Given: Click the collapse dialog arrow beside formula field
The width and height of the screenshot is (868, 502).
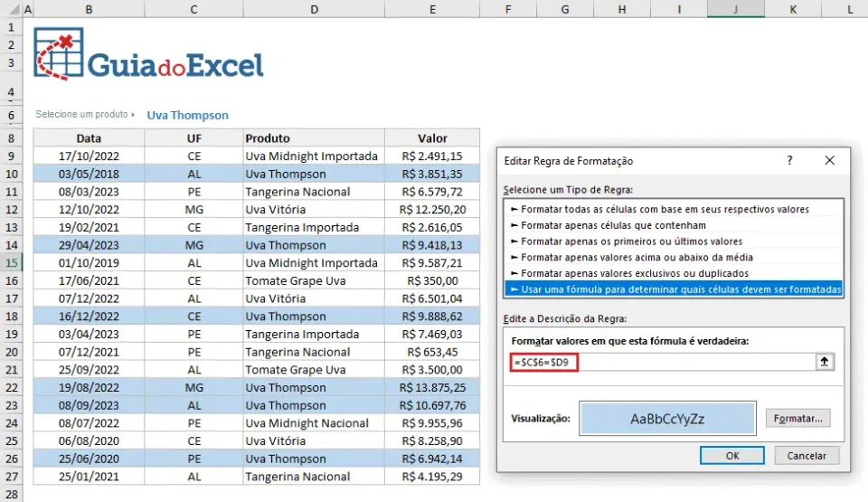Looking at the screenshot, I should tap(825, 362).
